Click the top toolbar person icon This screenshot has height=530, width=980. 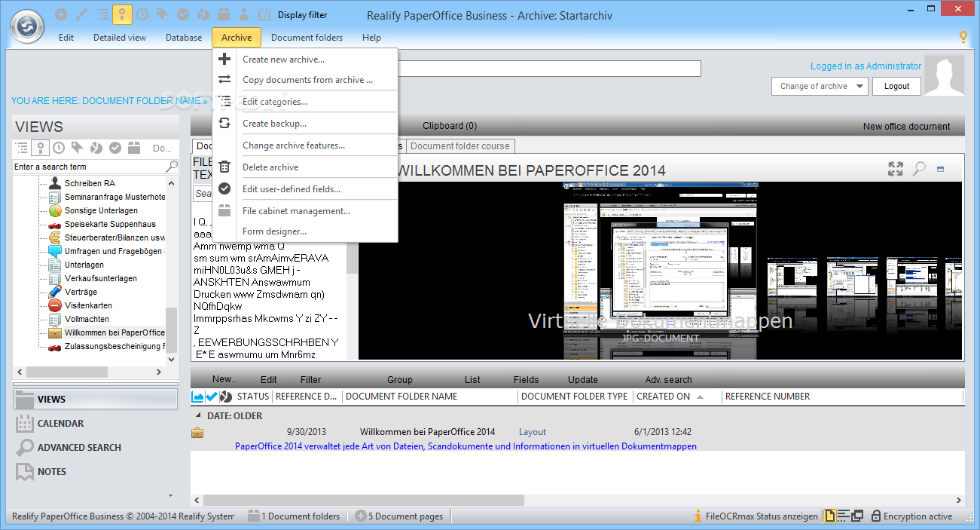coord(244,14)
